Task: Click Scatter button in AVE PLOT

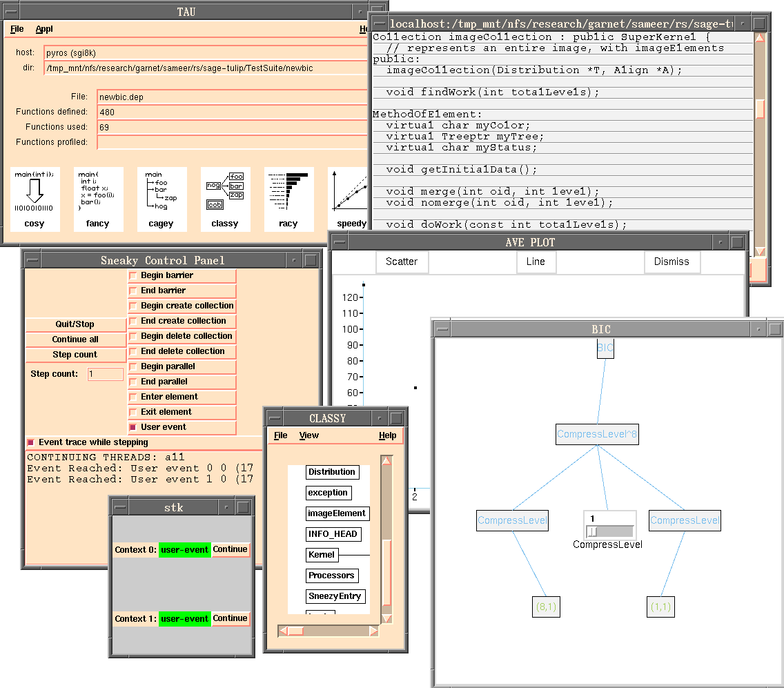Action: [402, 262]
